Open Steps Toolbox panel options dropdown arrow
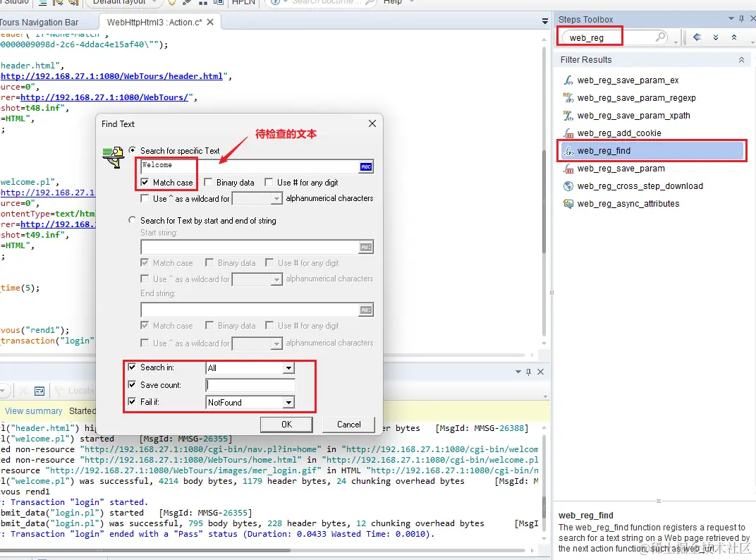The image size is (756, 560). tap(731, 19)
